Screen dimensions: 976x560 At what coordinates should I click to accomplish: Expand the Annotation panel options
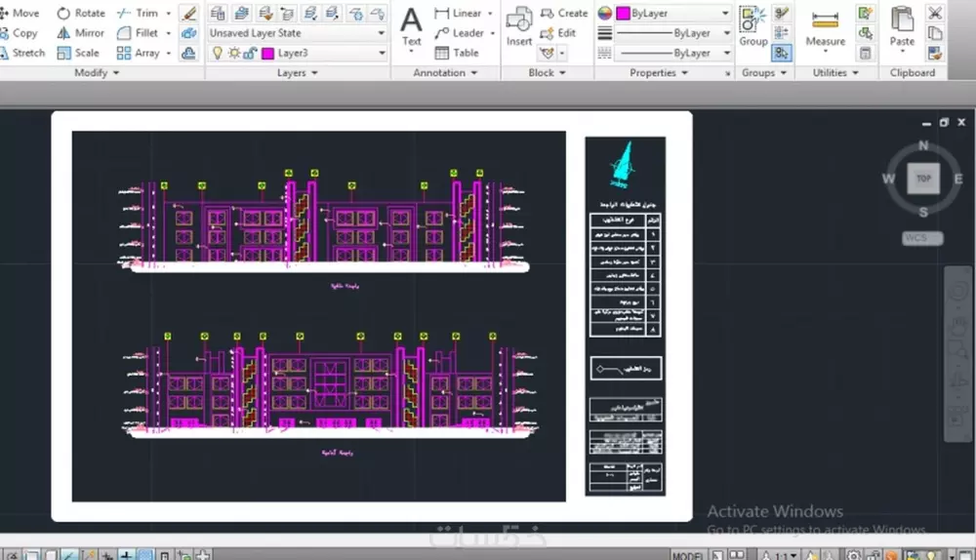click(445, 73)
